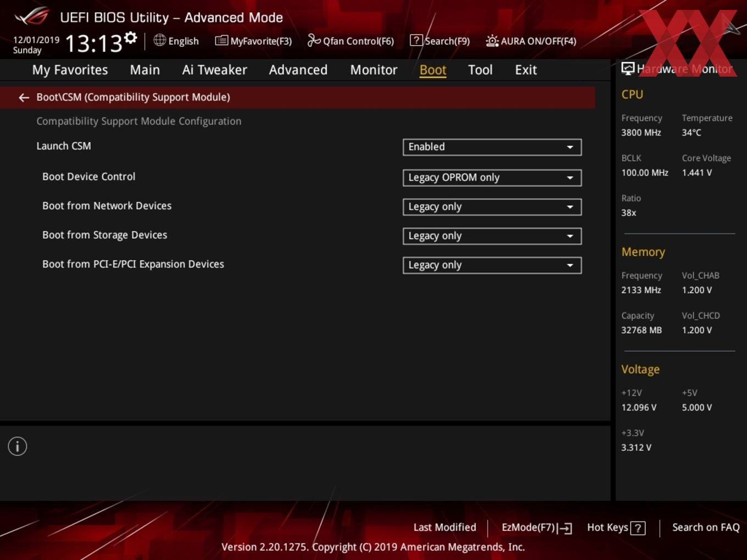The height and width of the screenshot is (560, 747).
Task: Click Last Modified
Action: [445, 528]
